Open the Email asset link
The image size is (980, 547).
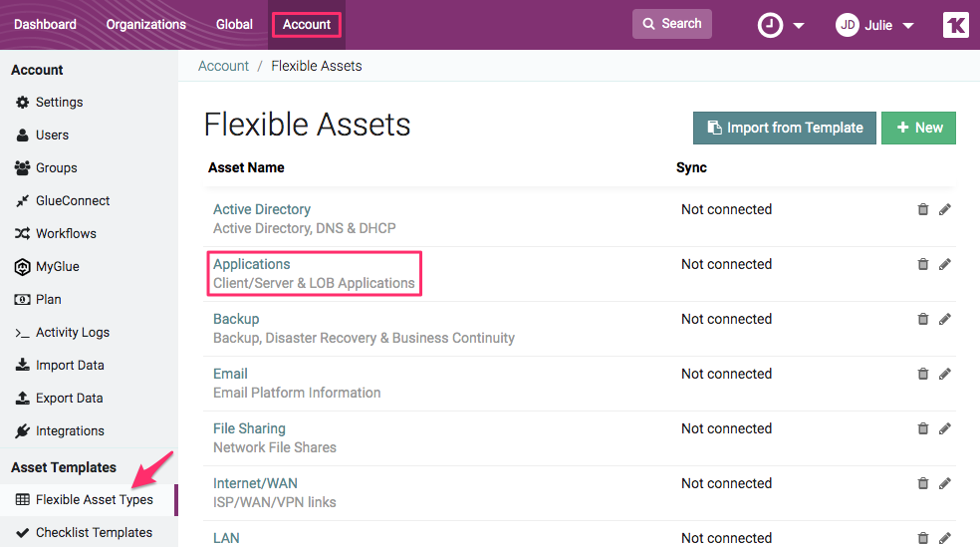tap(230, 374)
